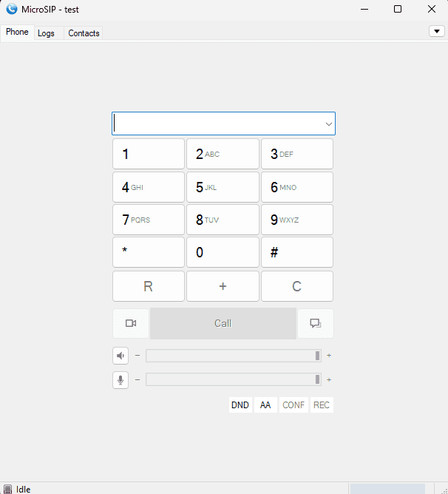Open the Contacts tab
Viewport: 448px width, 494px height.
84,33
